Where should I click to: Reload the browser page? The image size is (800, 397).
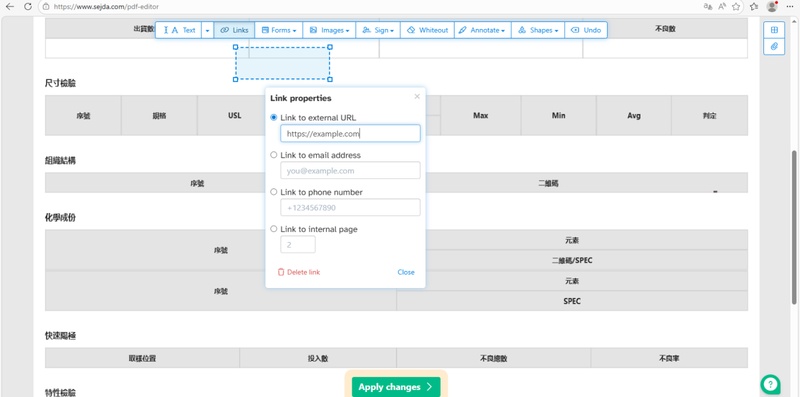(28, 7)
